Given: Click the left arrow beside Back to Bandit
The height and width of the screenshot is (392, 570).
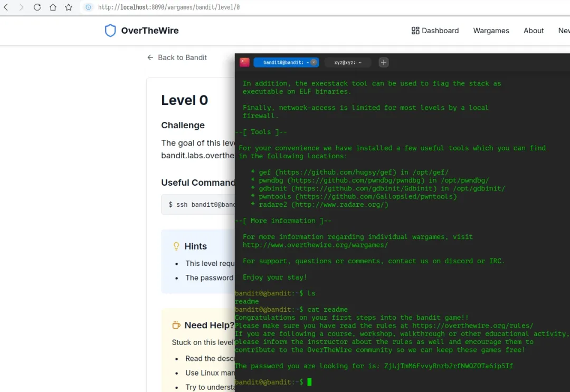Looking at the screenshot, I should coord(150,58).
